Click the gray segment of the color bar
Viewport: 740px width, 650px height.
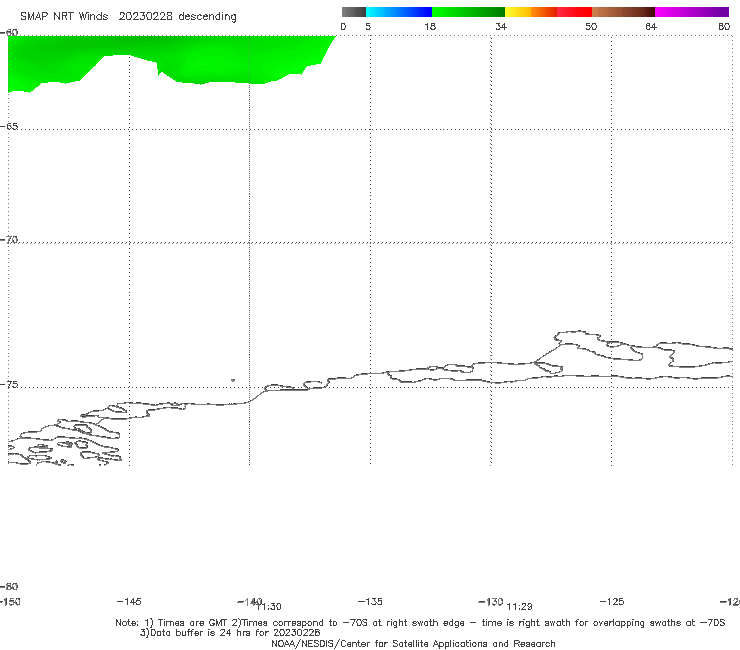353,12
